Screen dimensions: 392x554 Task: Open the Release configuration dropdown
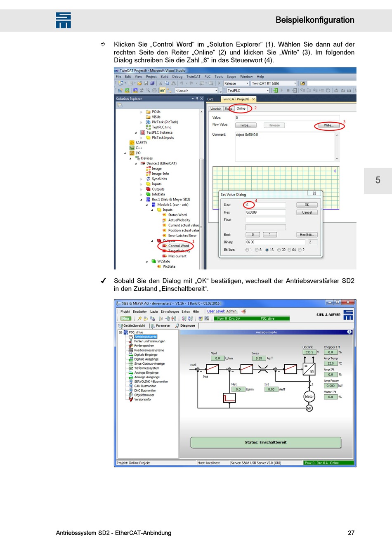click(248, 83)
